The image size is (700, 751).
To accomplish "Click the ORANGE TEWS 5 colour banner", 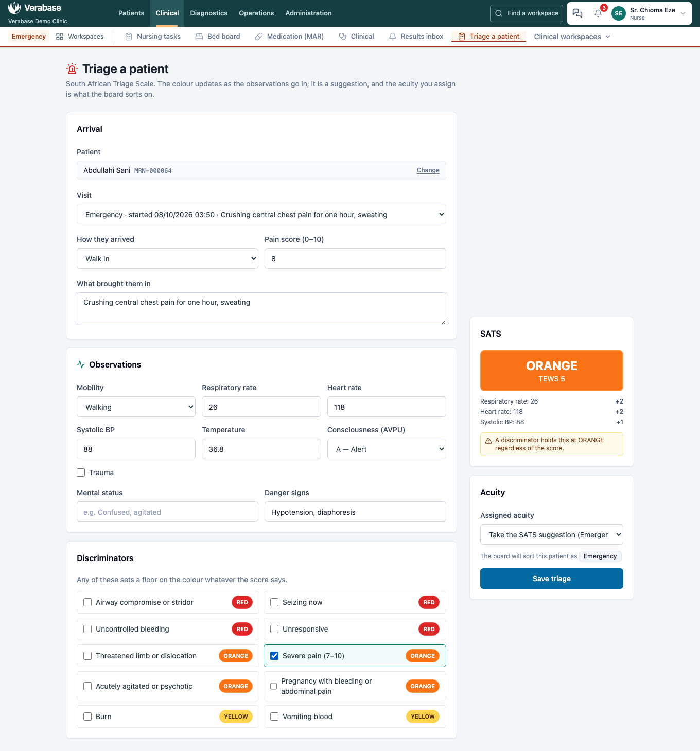I will click(x=552, y=371).
